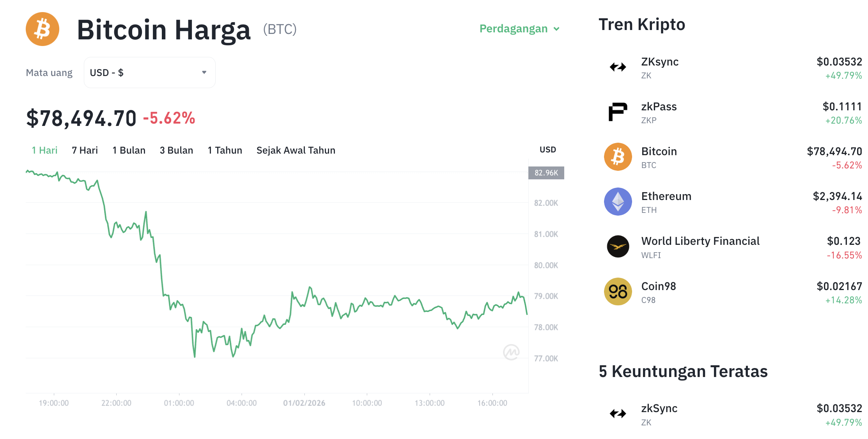Screen dimensions: 868x439
Task: Open Bitcoin via its BTC coin icon
Action: pyautogui.click(x=617, y=157)
